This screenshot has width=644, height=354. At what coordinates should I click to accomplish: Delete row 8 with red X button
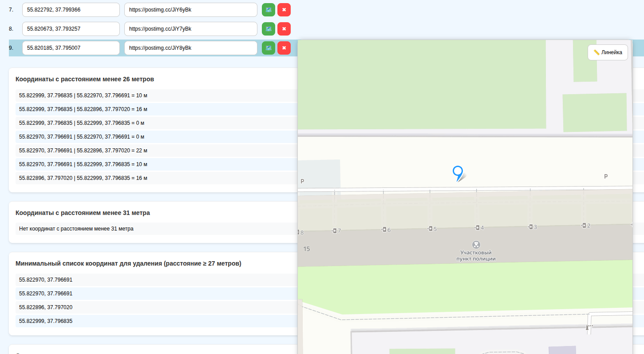[x=284, y=29]
